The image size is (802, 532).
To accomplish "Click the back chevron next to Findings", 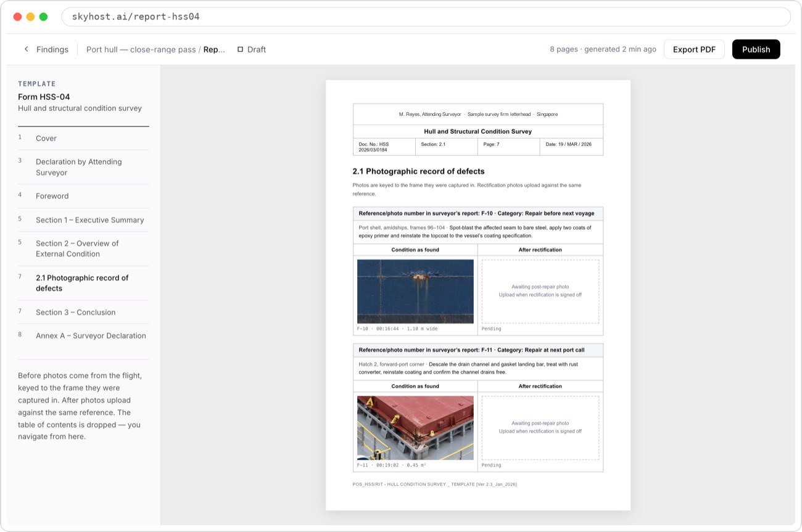I will pyautogui.click(x=26, y=49).
